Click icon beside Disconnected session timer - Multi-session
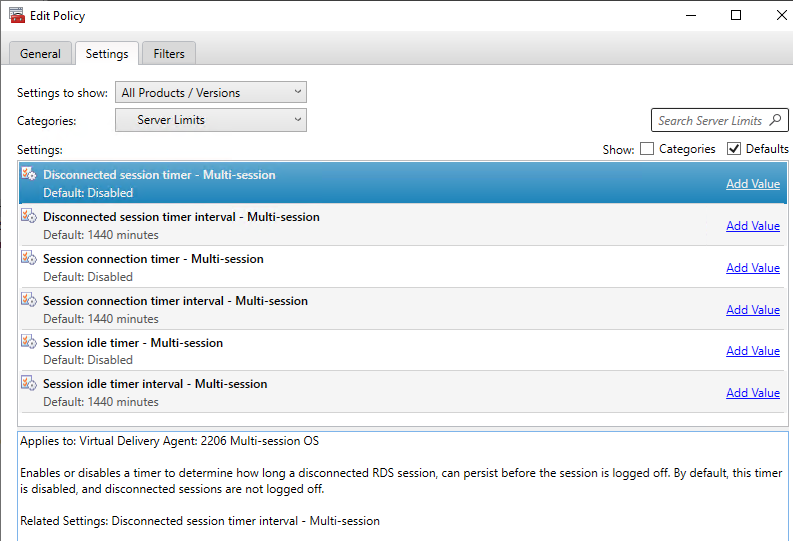Viewport: 793px width, 541px height. coord(29,174)
